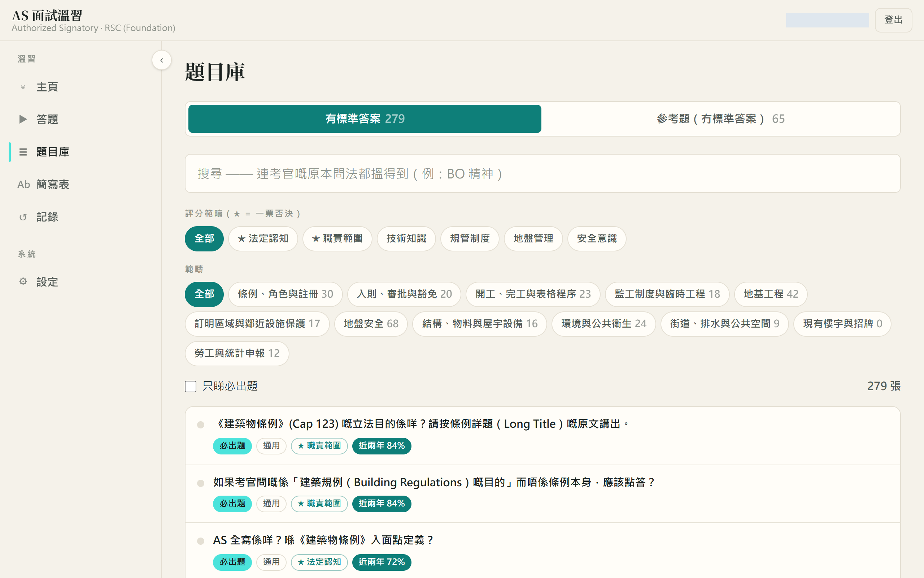Select 全部 under 範疇 categories
924x578 pixels.
[204, 294]
